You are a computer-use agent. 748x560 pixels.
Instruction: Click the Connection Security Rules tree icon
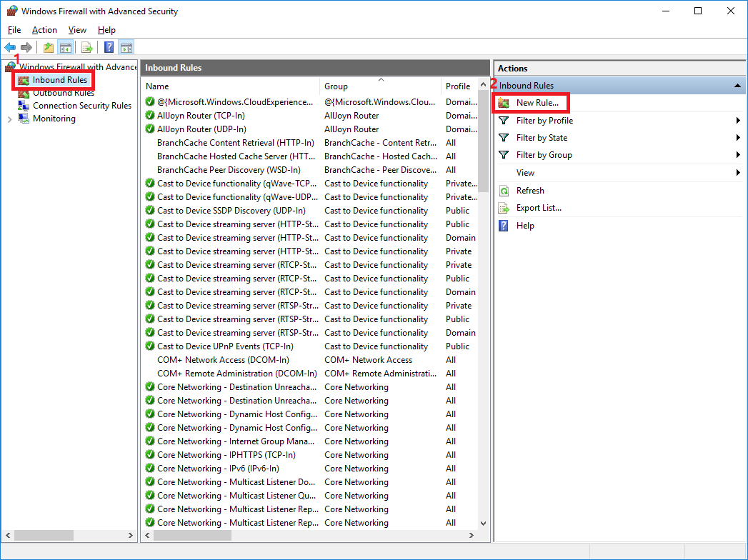pyautogui.click(x=24, y=106)
